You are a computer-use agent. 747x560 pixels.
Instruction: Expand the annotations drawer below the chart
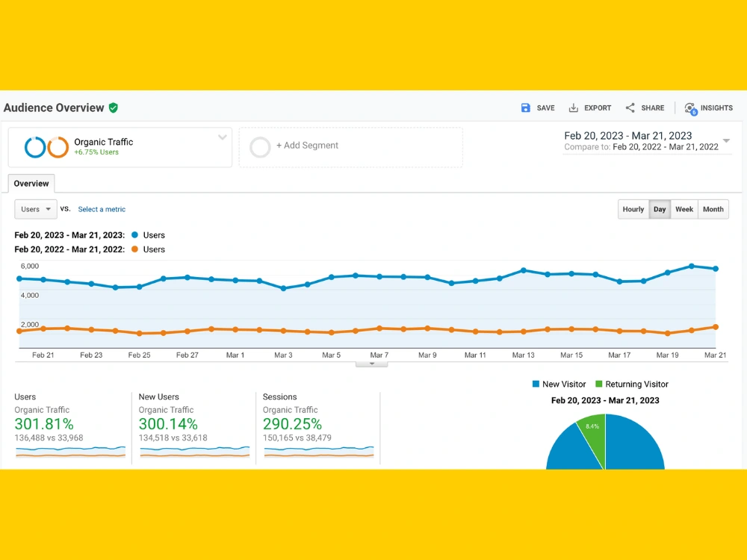[x=371, y=364]
